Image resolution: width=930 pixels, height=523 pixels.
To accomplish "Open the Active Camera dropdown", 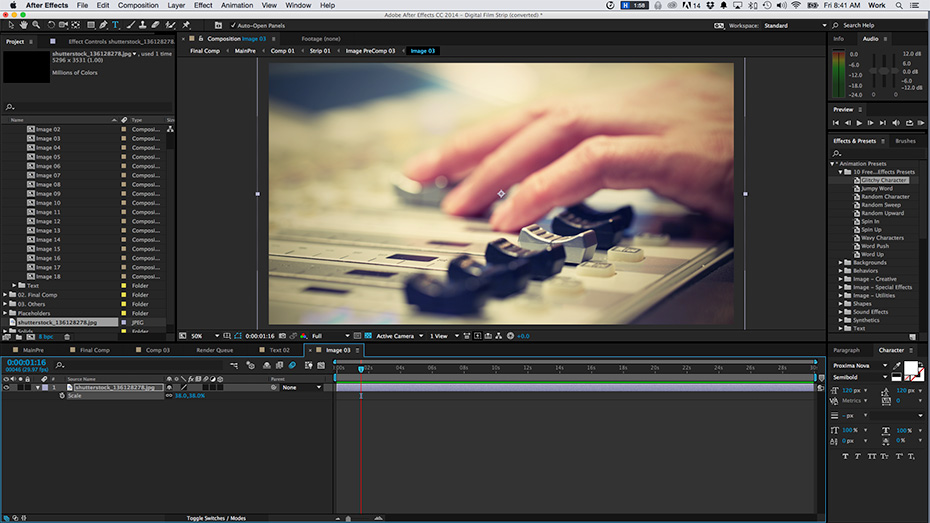I will coord(399,336).
